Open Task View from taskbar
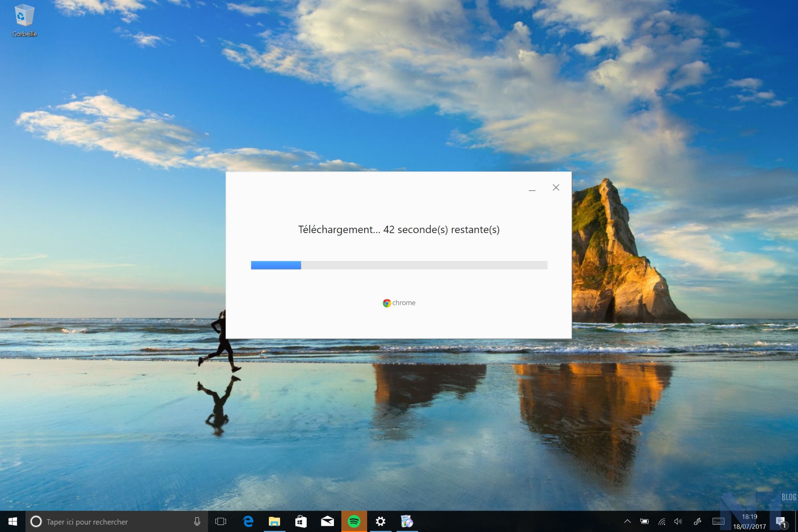Screen dimensions: 798x532 [x=221, y=521]
